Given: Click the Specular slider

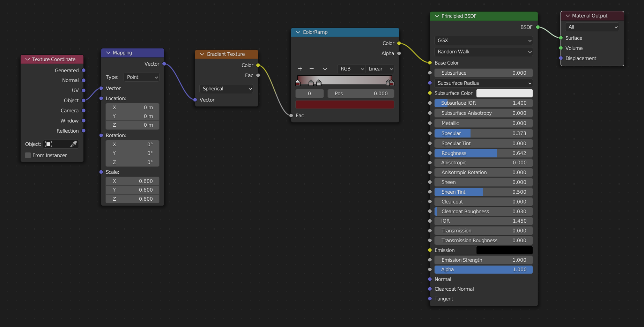Looking at the screenshot, I should point(483,133).
